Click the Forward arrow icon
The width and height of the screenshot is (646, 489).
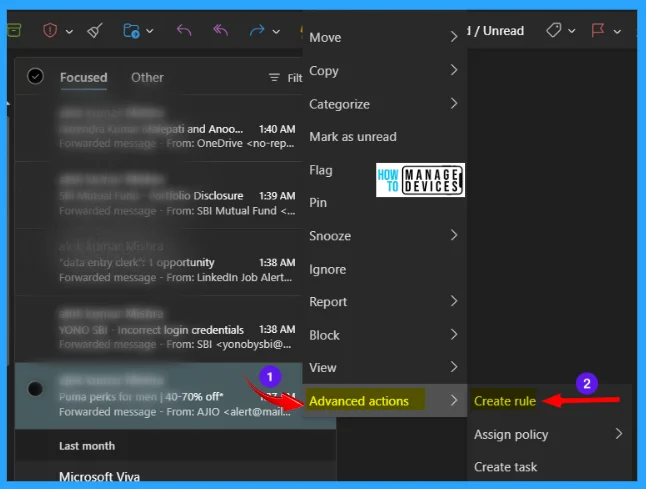tap(257, 30)
